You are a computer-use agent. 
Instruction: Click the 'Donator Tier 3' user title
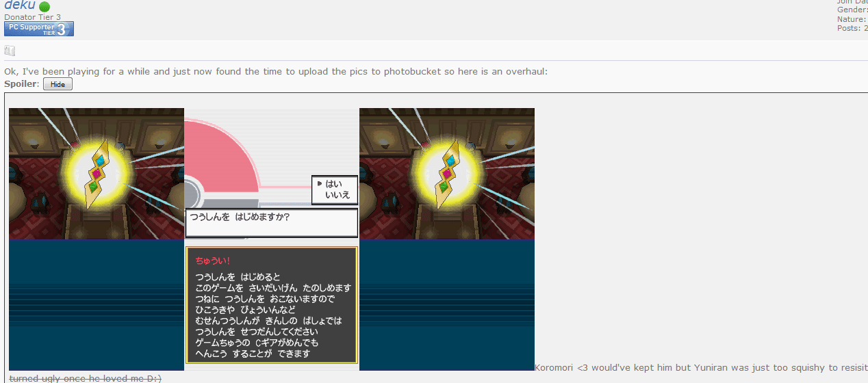(x=32, y=17)
